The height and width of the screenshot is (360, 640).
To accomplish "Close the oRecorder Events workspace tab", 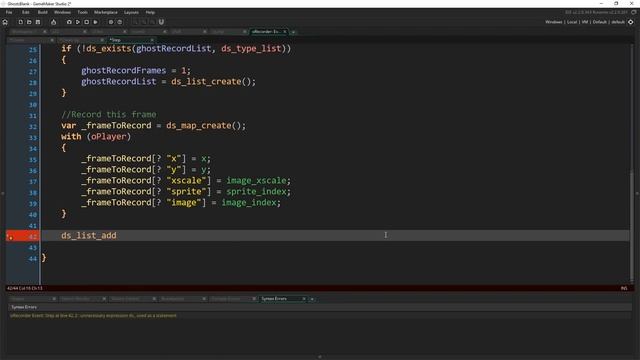I will point(285,31).
